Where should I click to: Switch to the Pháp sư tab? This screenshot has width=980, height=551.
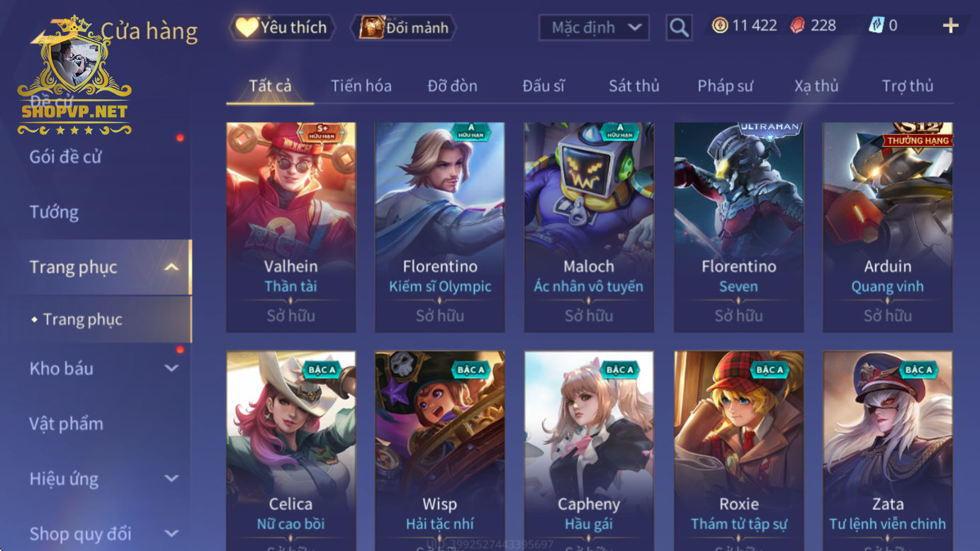coord(725,86)
